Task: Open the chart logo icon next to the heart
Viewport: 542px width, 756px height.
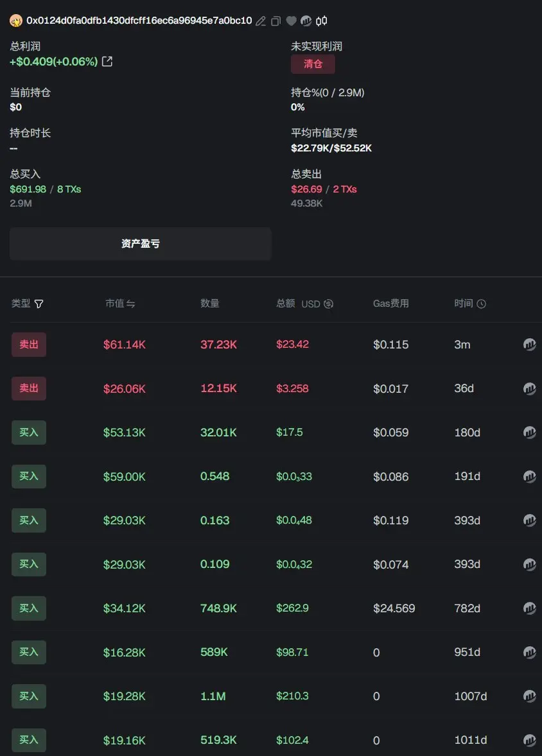Action: (x=306, y=21)
